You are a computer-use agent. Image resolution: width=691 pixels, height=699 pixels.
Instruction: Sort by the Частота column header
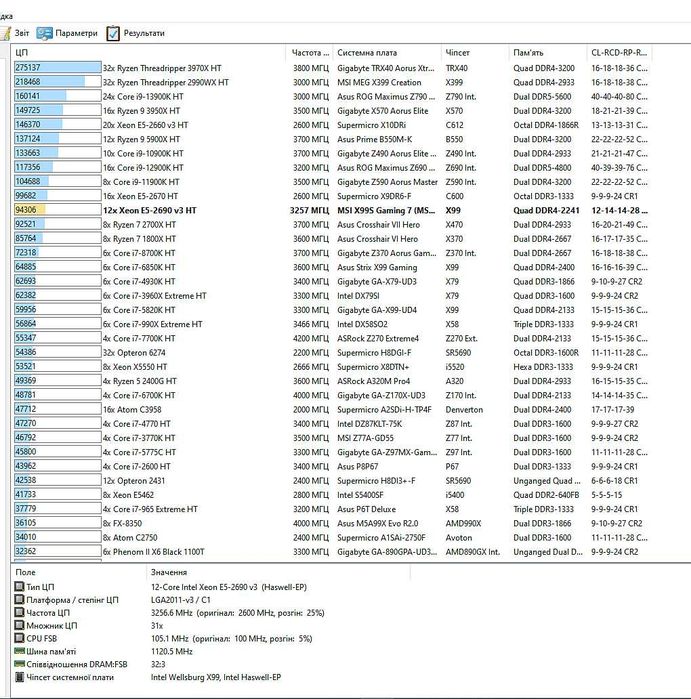310,53
